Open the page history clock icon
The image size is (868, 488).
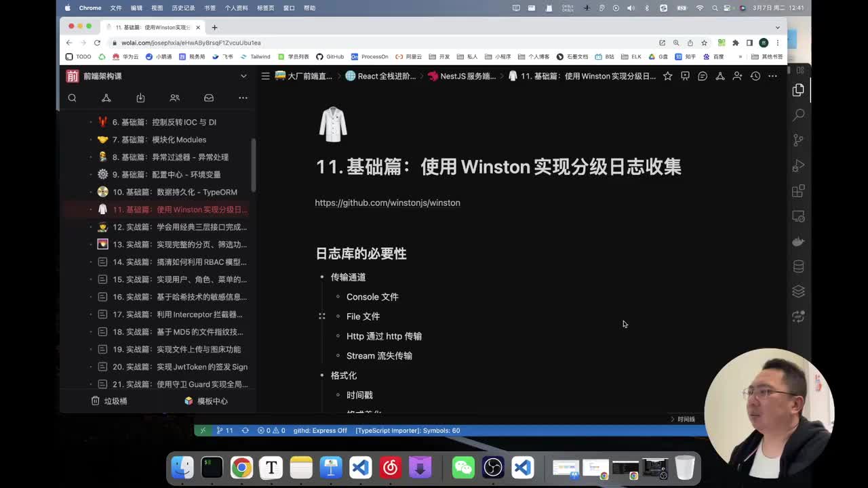pos(755,76)
